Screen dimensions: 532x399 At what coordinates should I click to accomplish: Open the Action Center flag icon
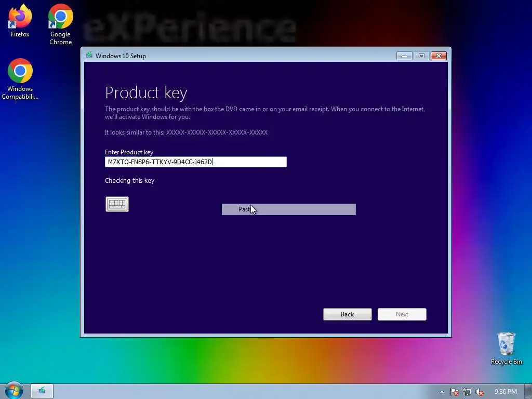pos(454,392)
